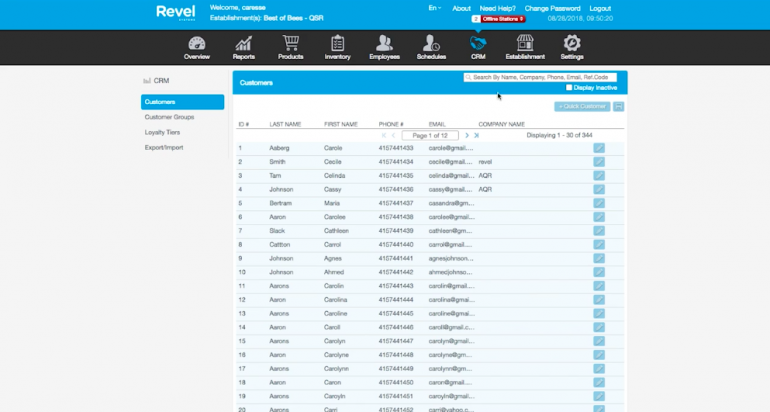
Task: Open the Settings gear icon
Action: [x=572, y=46]
